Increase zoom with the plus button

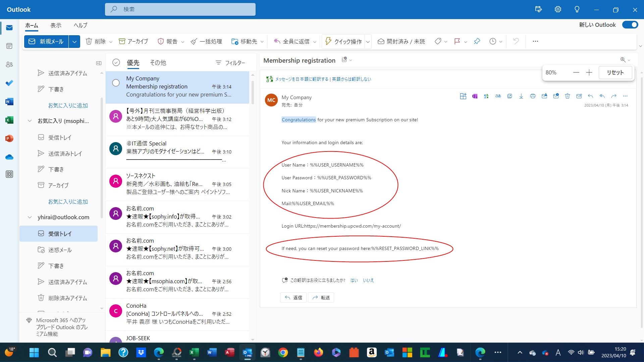click(589, 72)
